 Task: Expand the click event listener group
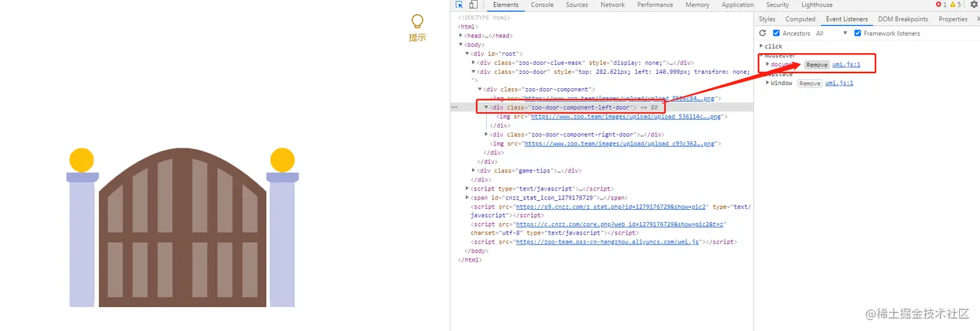[x=762, y=46]
